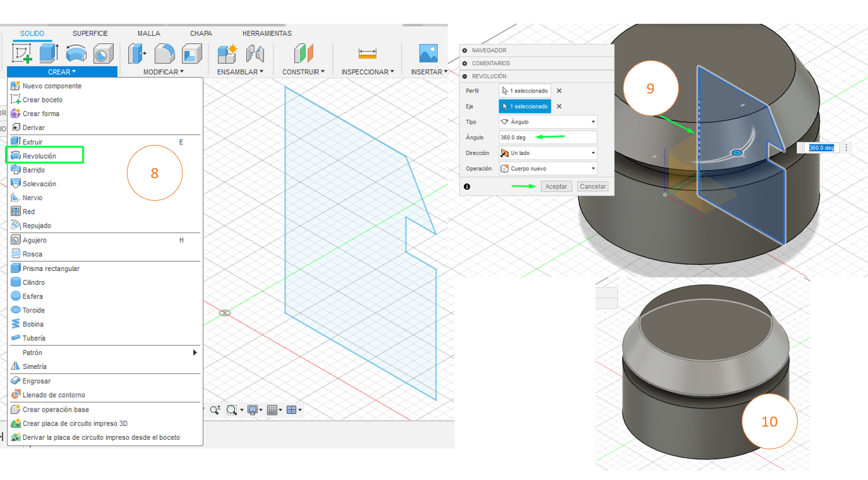The height and width of the screenshot is (480, 868).
Task: Open the Patrón submenu
Action: pos(105,353)
